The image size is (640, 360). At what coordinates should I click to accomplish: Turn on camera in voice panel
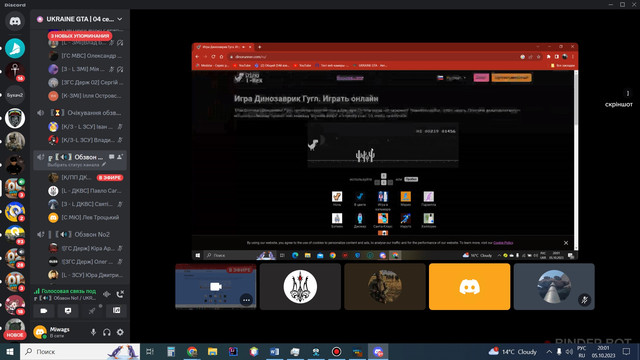44,311
